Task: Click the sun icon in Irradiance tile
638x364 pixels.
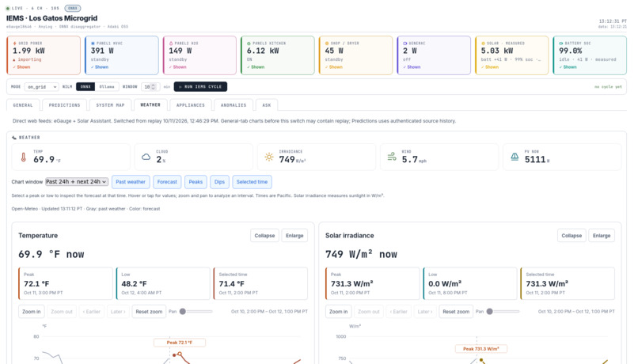Action: [x=269, y=157]
